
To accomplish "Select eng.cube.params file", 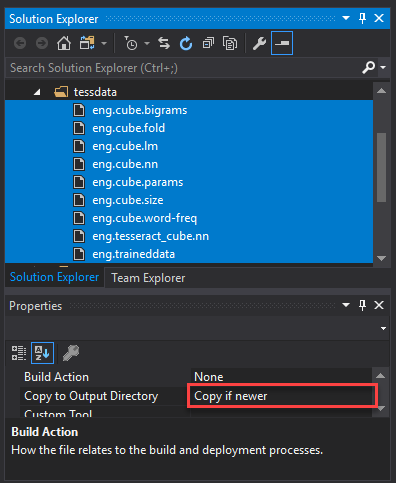I will [138, 182].
